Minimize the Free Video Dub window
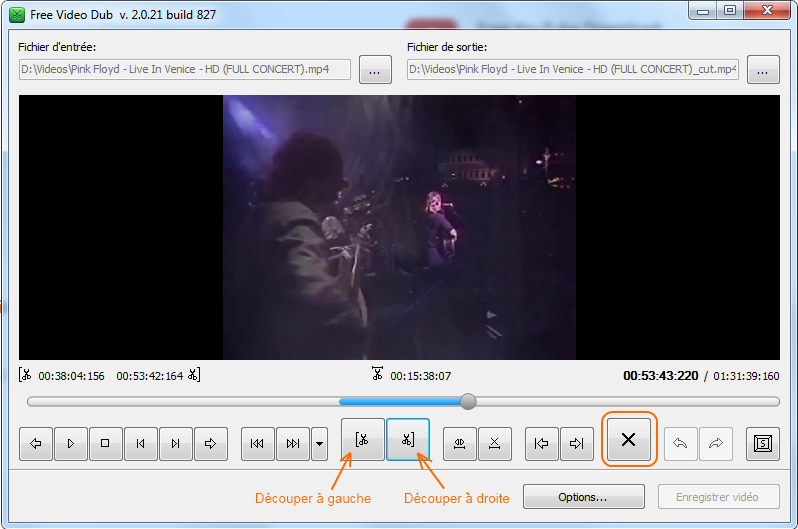The width and height of the screenshot is (798, 529). [x=703, y=11]
